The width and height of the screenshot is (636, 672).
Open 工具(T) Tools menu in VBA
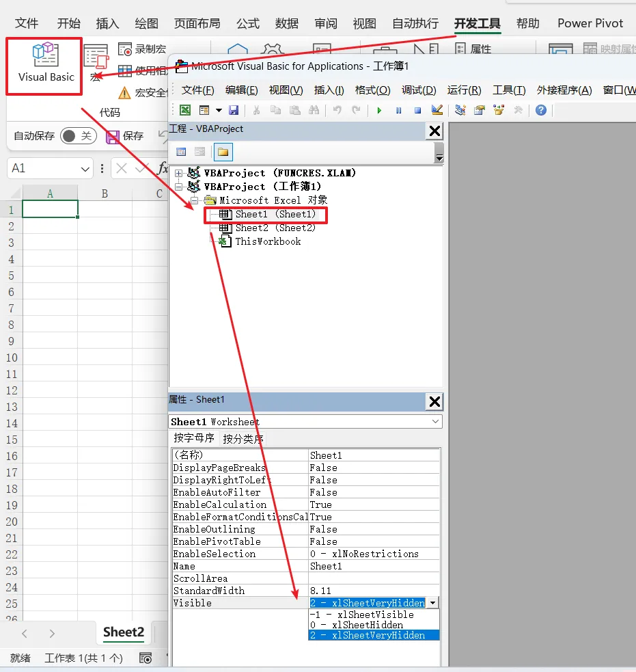508,90
